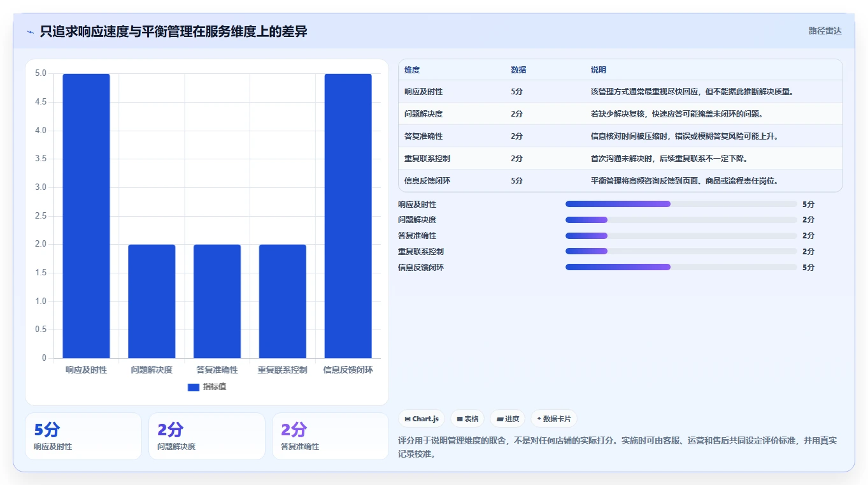Click the 重复联系控制 progress bar
868x485 pixels.
point(681,251)
